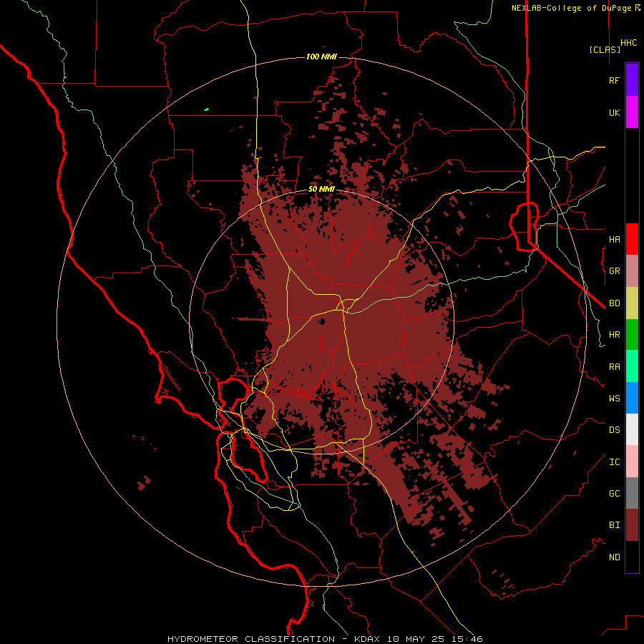The height and width of the screenshot is (644, 644).
Task: Click the ND legend label
Action: click(614, 557)
